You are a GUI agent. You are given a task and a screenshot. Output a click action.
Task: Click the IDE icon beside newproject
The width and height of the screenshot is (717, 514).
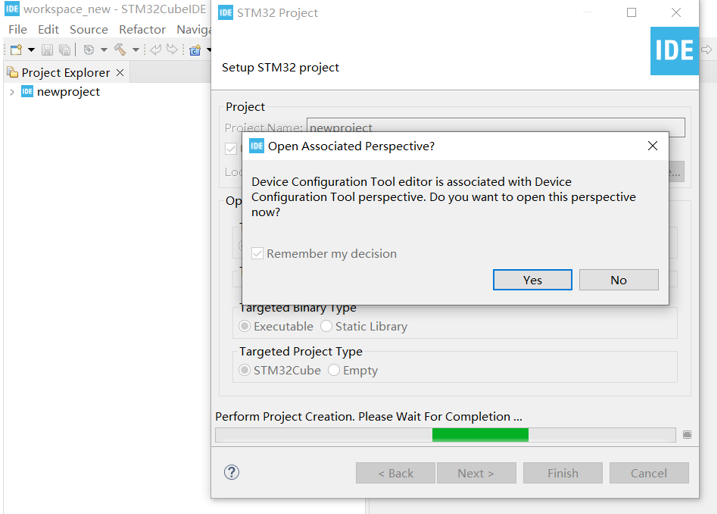coord(27,91)
